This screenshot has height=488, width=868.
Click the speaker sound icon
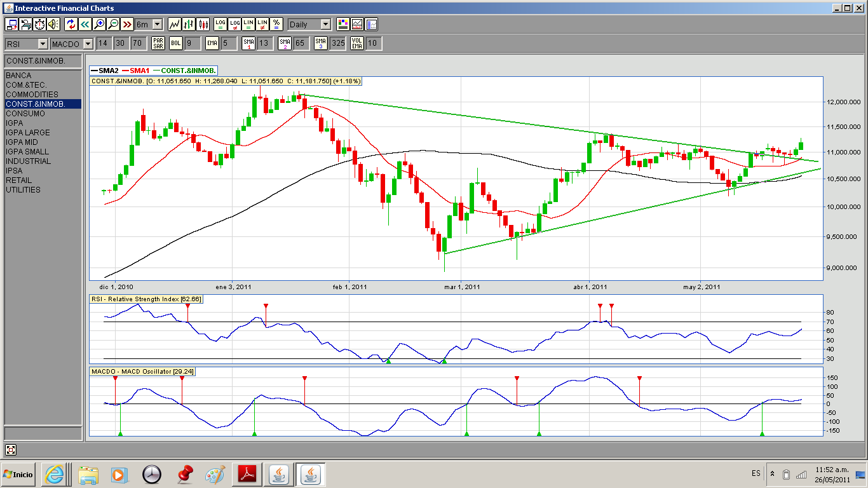tap(53, 24)
